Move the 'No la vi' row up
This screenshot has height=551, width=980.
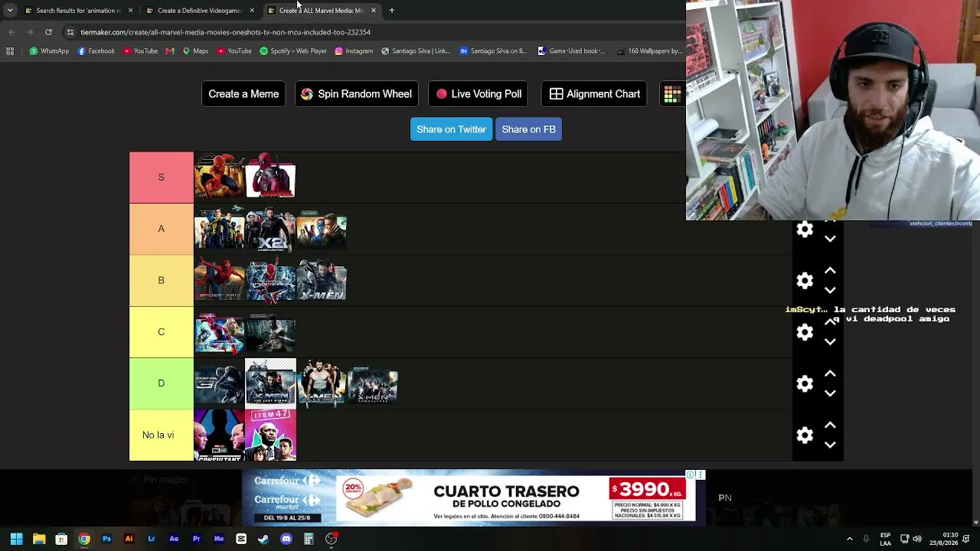click(x=830, y=425)
